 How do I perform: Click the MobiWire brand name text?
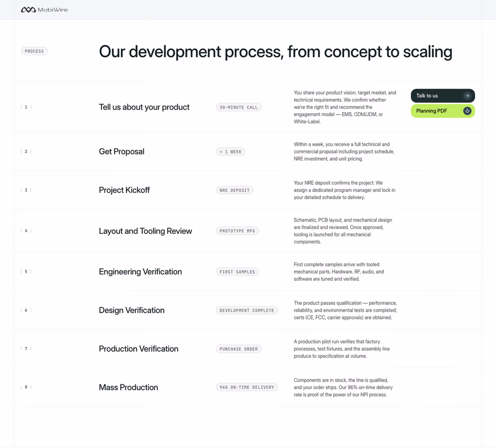53,10
